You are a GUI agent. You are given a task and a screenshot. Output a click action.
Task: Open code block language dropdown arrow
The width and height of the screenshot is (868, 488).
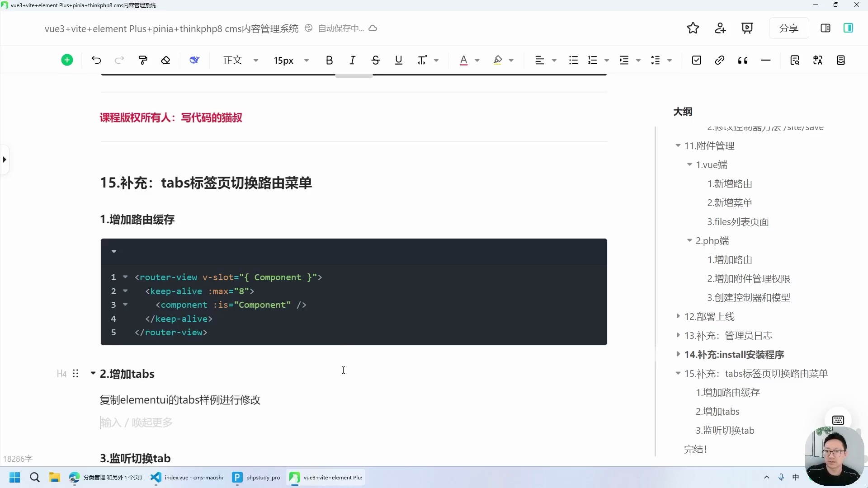tap(114, 251)
